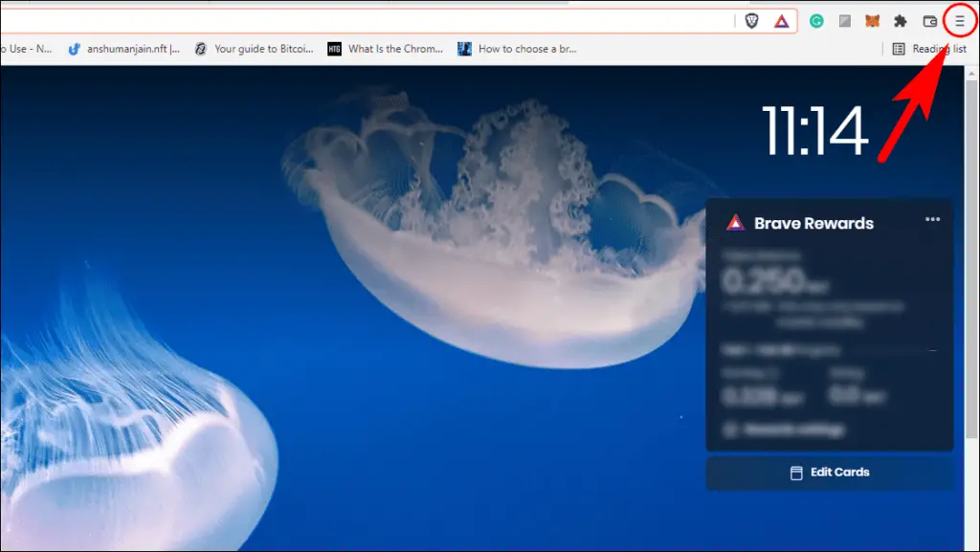Open the Brave Shields lion icon
The width and height of the screenshot is (980, 552).
coord(751,21)
